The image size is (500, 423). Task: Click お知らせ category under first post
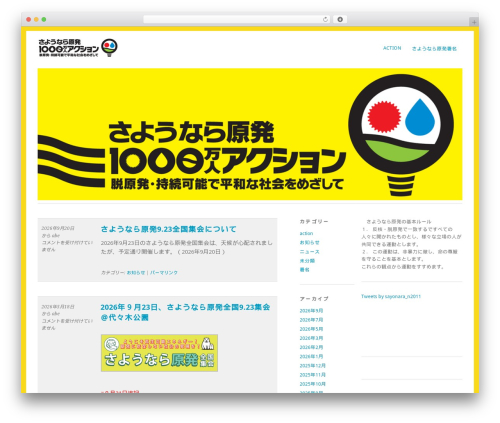tap(136, 273)
